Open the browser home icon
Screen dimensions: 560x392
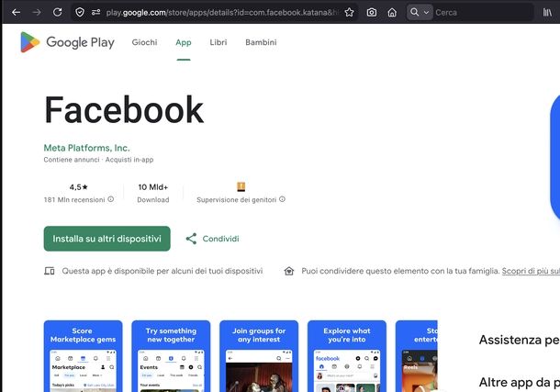click(x=392, y=13)
